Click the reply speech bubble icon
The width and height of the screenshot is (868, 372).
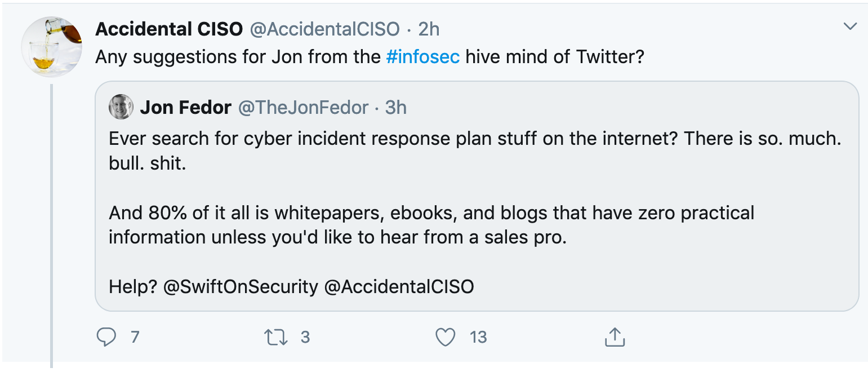pyautogui.click(x=106, y=337)
